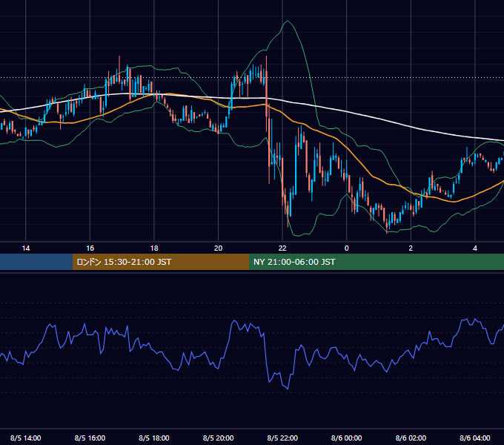Click the 20 hour axis label

click(218, 248)
